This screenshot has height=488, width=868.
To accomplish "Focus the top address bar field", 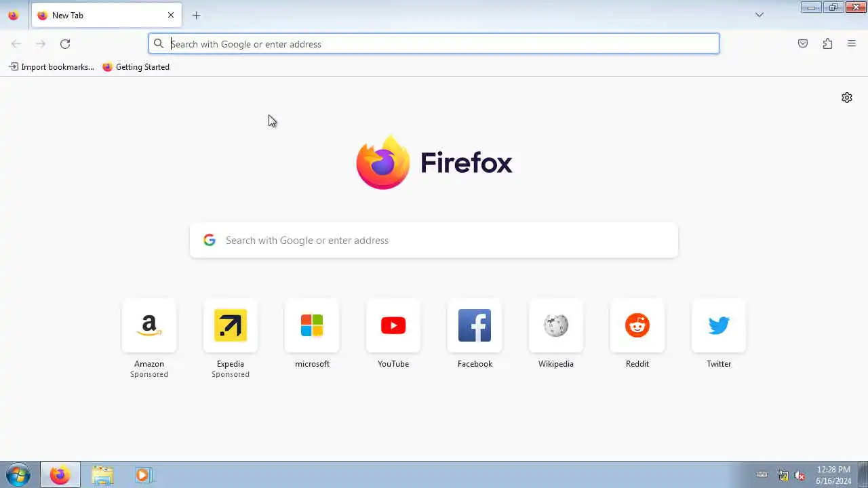I will click(x=434, y=44).
